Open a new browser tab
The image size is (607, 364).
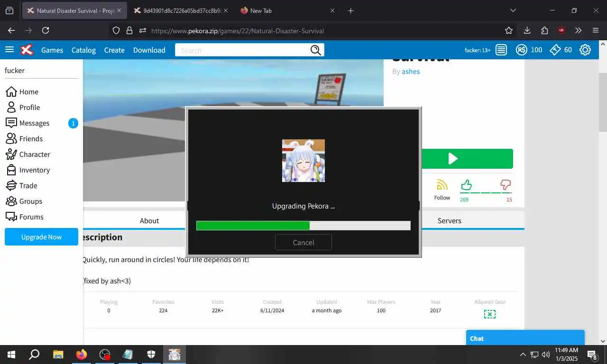[x=350, y=10]
